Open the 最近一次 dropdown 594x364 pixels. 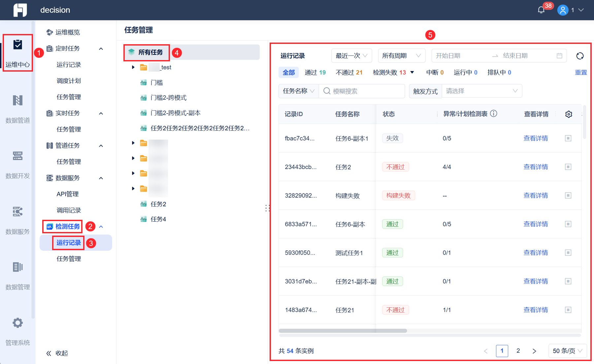pos(351,56)
